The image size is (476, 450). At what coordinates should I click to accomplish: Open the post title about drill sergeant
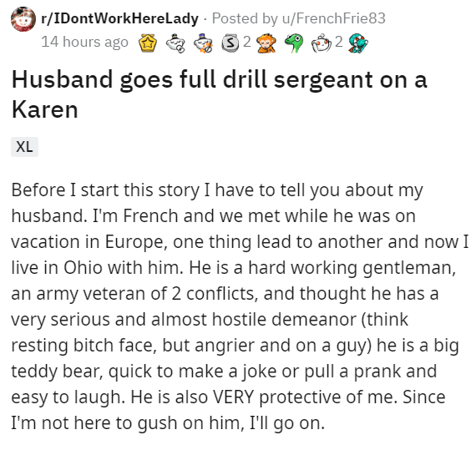click(x=219, y=94)
